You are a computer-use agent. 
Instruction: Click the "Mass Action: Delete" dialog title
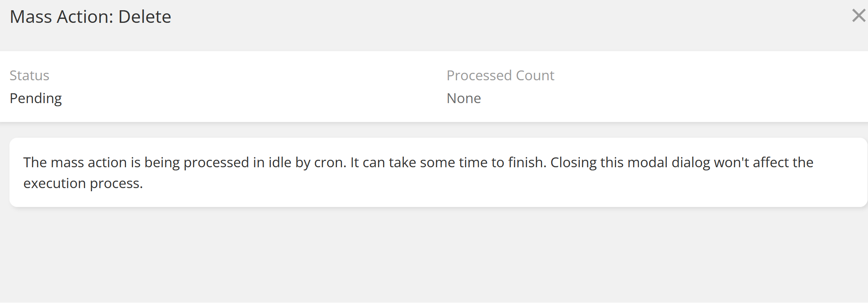point(90,17)
